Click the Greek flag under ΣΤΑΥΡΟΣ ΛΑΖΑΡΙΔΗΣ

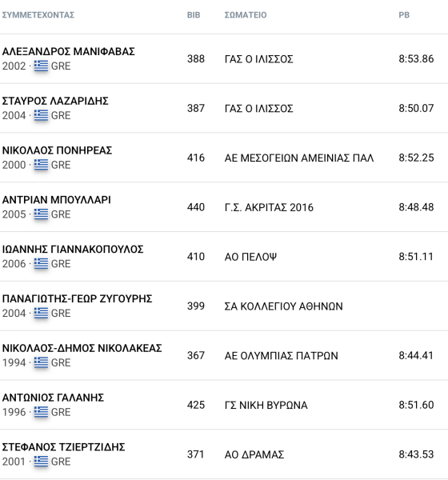pos(41,115)
